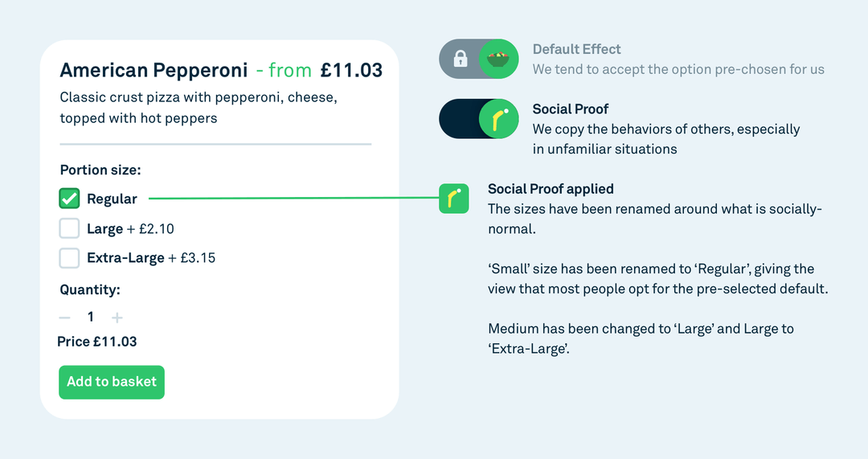Decrease quantity with the minus button
Screen dimensions: 868x459
point(65,318)
